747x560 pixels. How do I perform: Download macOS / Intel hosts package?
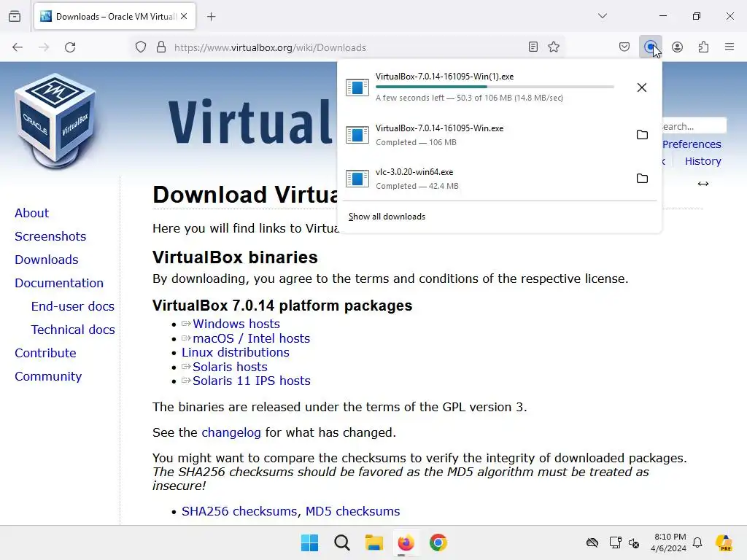[252, 338]
